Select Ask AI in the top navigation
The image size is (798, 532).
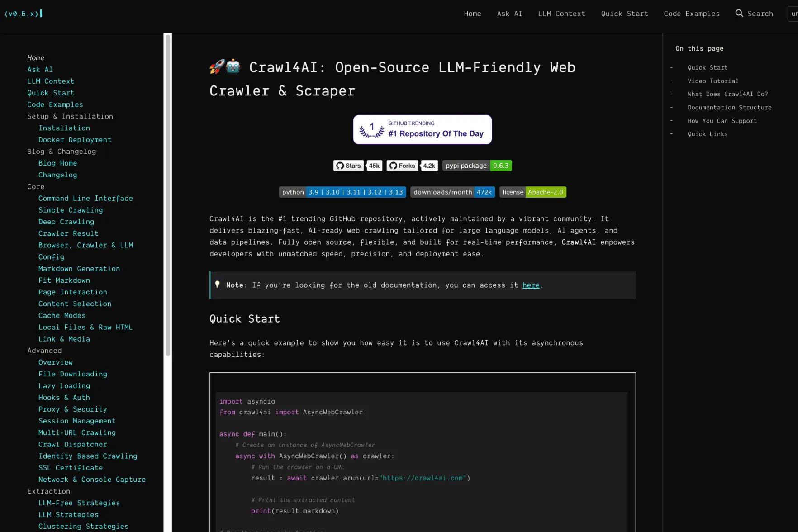tap(509, 14)
